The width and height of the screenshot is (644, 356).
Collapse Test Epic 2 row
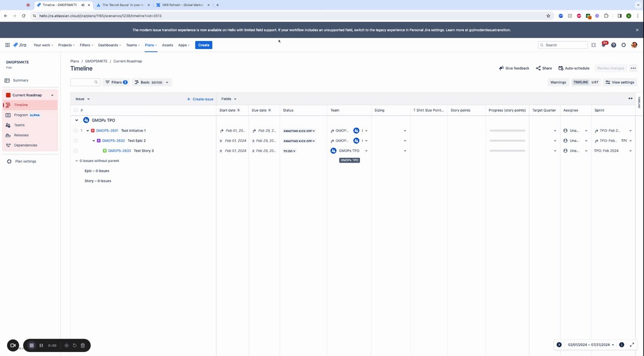pos(93,140)
